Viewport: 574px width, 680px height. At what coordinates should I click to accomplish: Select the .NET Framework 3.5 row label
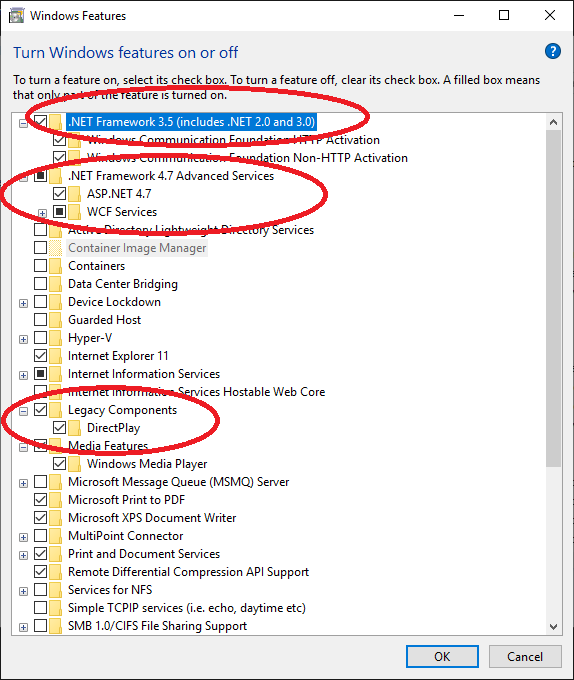[x=192, y=122]
